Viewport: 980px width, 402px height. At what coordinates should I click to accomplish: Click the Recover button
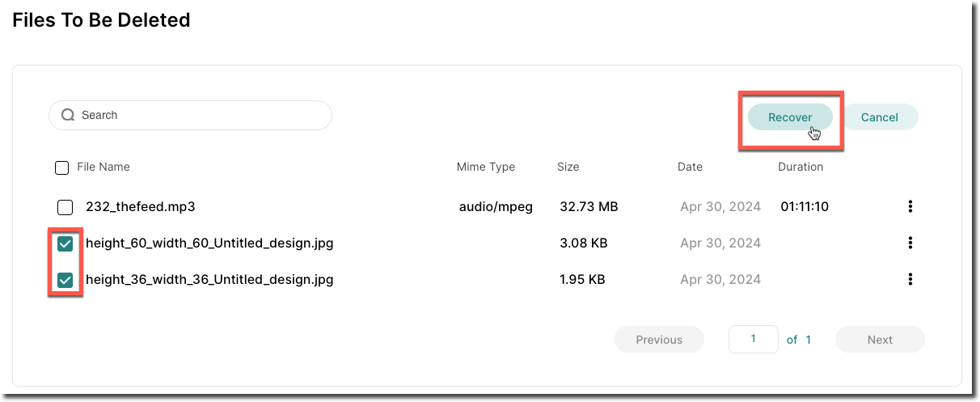790,117
